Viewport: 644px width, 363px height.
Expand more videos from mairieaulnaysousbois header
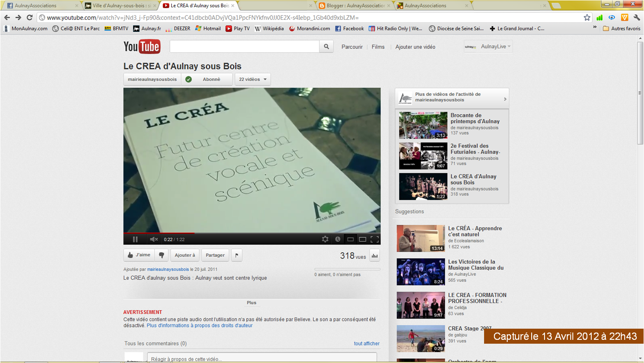point(452,98)
